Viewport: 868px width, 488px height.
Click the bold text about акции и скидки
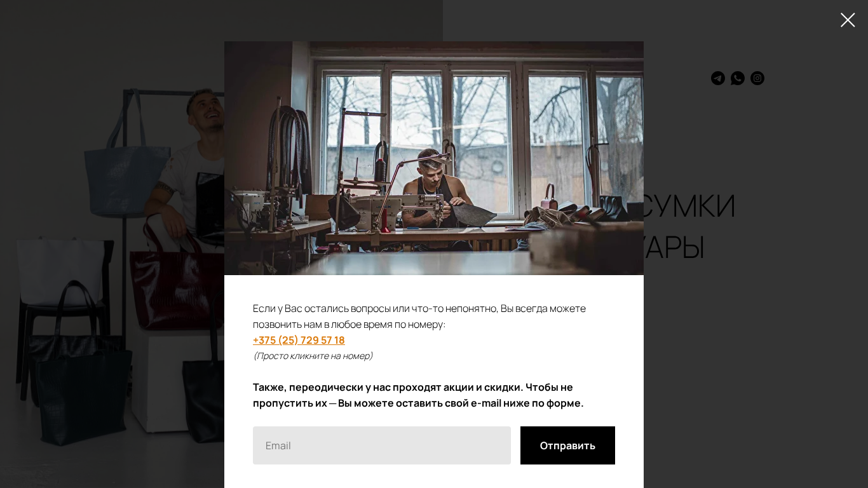[x=418, y=395]
